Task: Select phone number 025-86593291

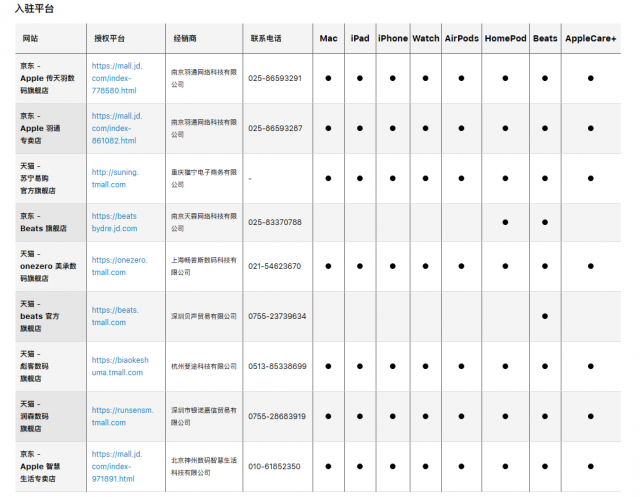Action: (275, 78)
